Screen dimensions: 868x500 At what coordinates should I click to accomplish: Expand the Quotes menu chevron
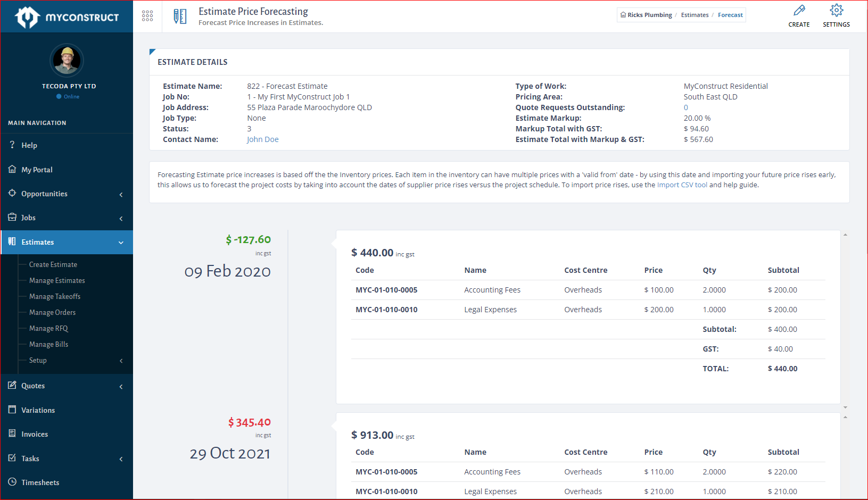coord(121,386)
